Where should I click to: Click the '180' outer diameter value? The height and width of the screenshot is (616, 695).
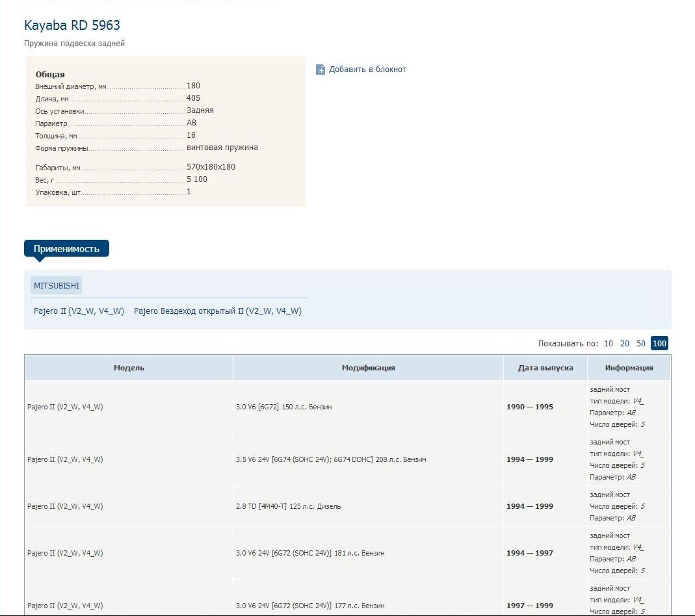(193, 86)
